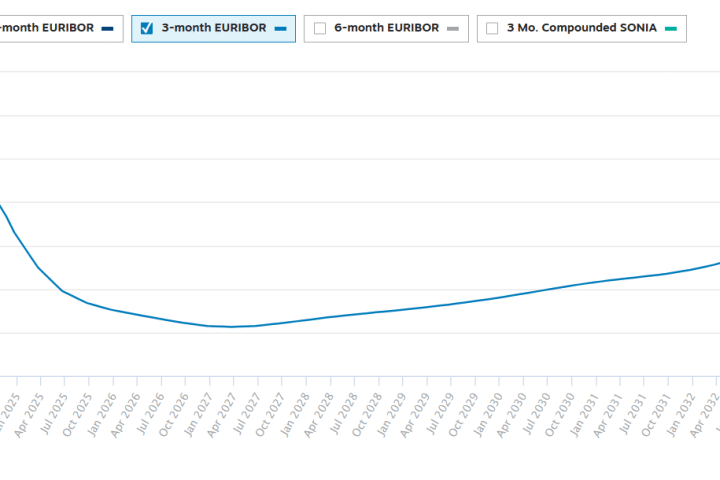Click the curve's lowest point near Apr 2027
This screenshot has width=720, height=480.
click(232, 327)
